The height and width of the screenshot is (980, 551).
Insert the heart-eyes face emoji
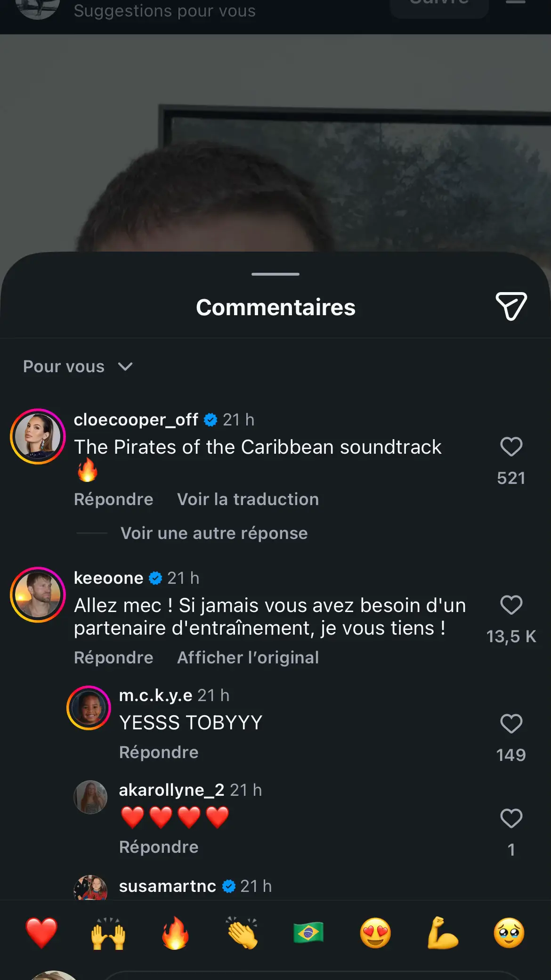375,933
